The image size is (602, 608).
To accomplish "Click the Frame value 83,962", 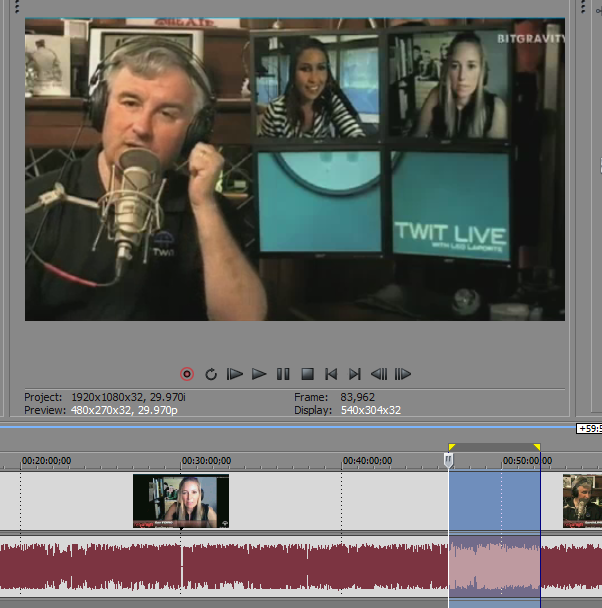I will click(357, 397).
